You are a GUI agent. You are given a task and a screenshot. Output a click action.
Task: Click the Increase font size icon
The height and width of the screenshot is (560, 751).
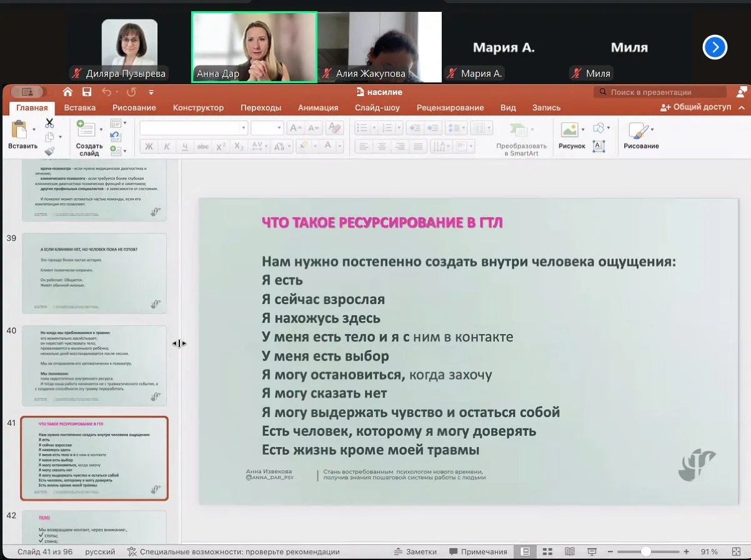296,128
